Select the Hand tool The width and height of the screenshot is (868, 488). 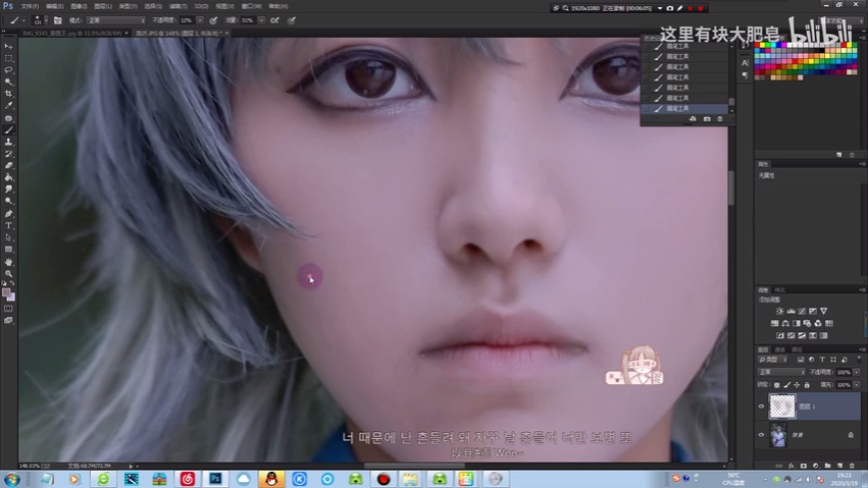coord(9,262)
